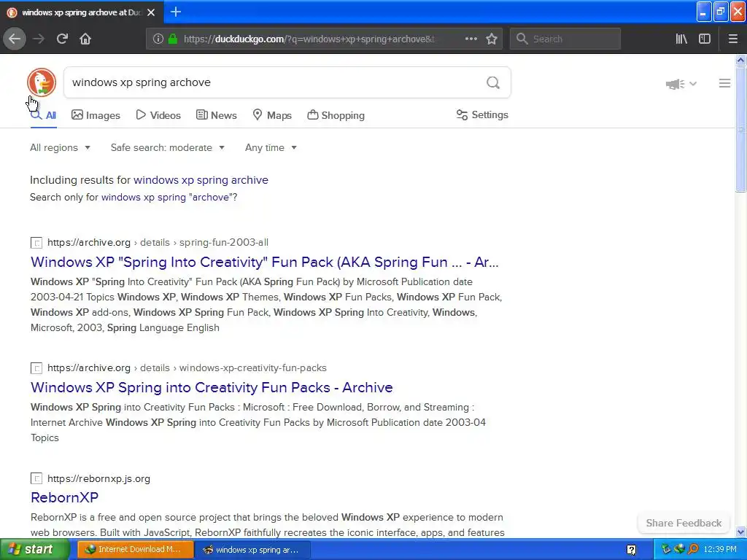Open the RebornXP result title
This screenshot has width=747, height=560.
pos(64,497)
